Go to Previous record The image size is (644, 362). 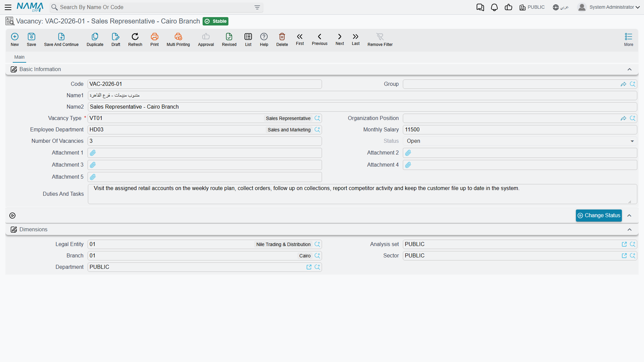click(320, 39)
